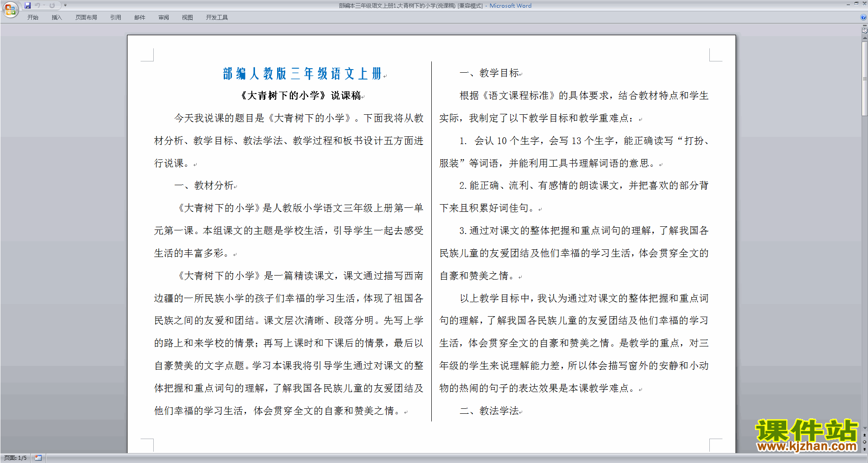This screenshot has width=868, height=463.
Task: Click the heading 二、教法学法
Action: click(489, 411)
